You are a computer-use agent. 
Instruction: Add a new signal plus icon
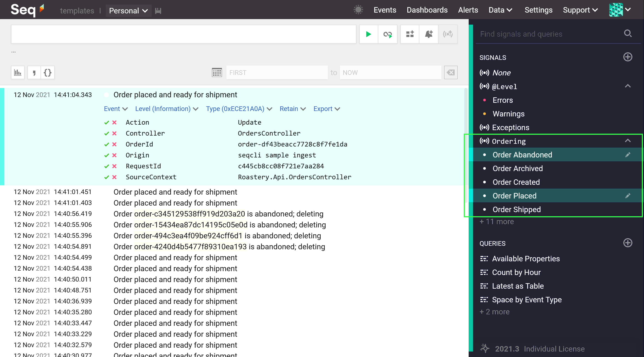click(628, 57)
